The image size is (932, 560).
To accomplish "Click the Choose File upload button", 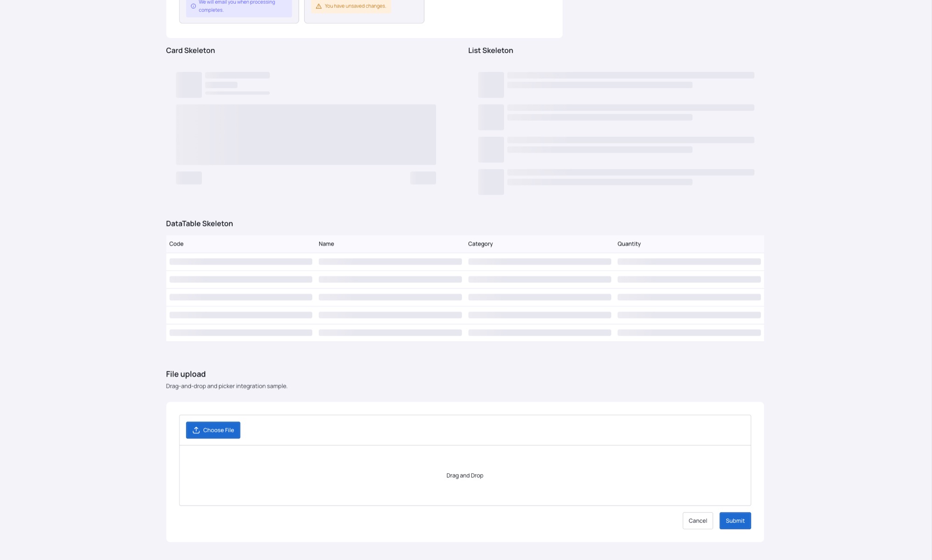I will click(213, 430).
